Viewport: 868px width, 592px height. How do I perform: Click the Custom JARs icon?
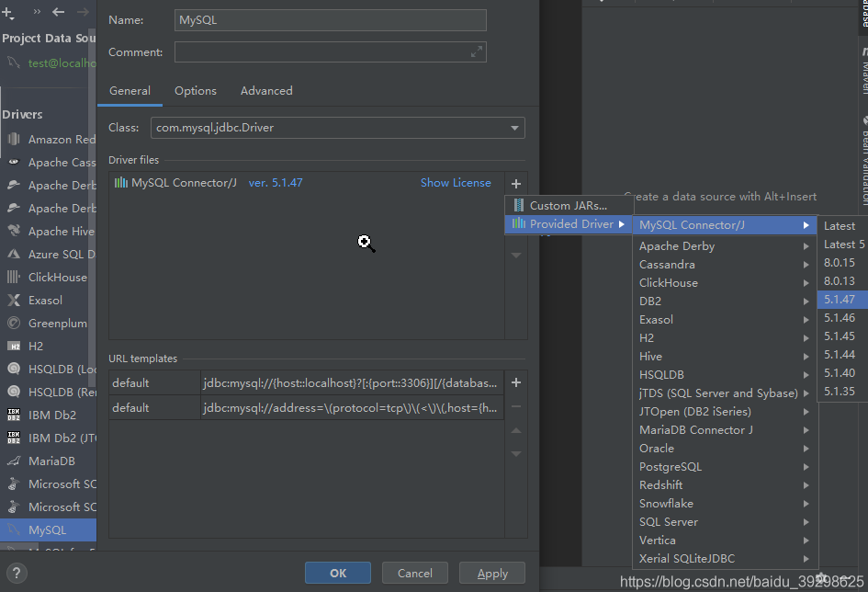tap(519, 206)
